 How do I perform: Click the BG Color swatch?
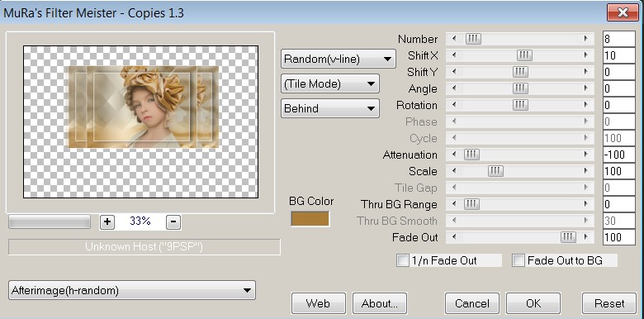pos(310,219)
